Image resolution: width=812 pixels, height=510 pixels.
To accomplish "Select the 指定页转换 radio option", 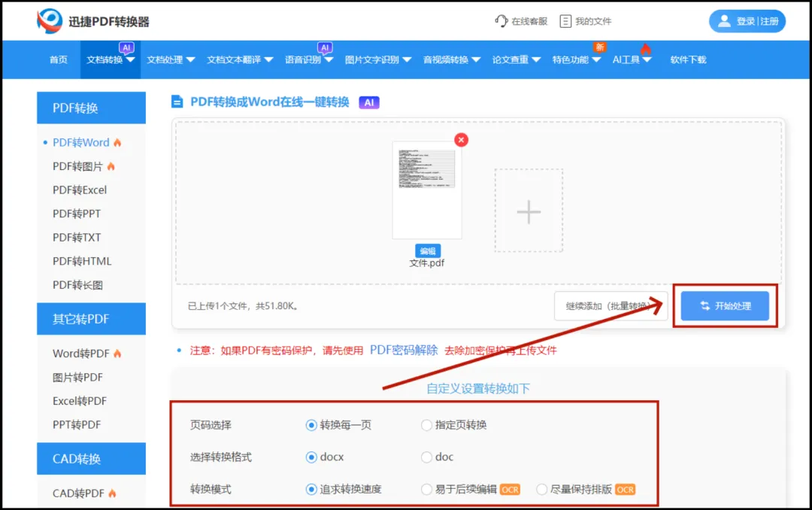I will point(426,426).
